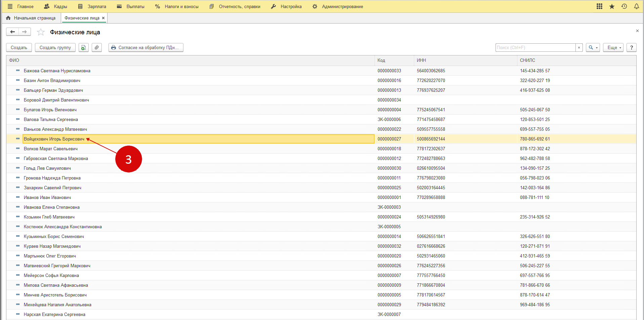Go back with the left arrow
The image size is (644, 320).
(x=12, y=32)
